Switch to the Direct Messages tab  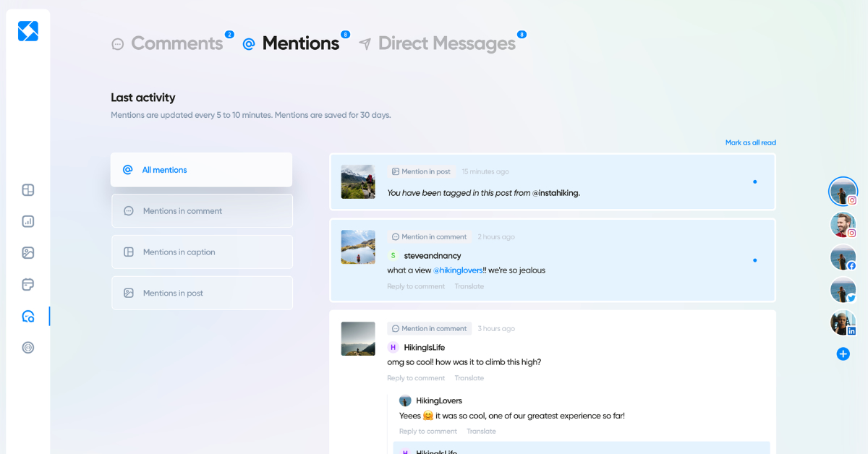(x=446, y=43)
